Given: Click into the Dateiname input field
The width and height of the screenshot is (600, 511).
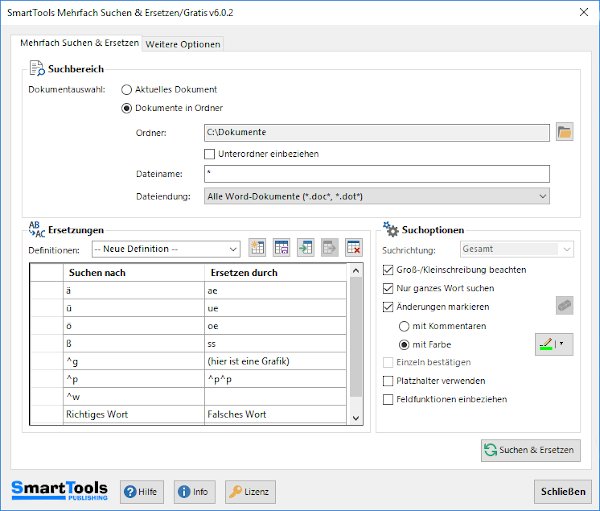Looking at the screenshot, I should click(x=376, y=174).
